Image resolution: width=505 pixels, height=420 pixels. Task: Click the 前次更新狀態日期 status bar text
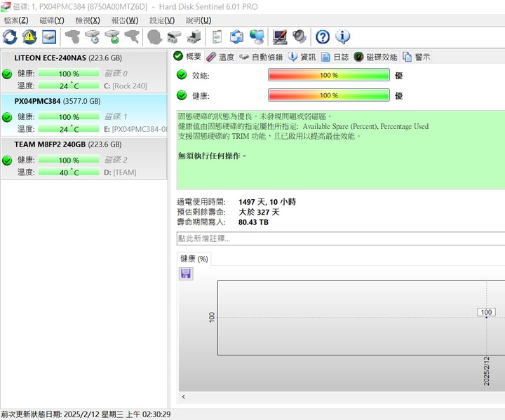pos(86,414)
